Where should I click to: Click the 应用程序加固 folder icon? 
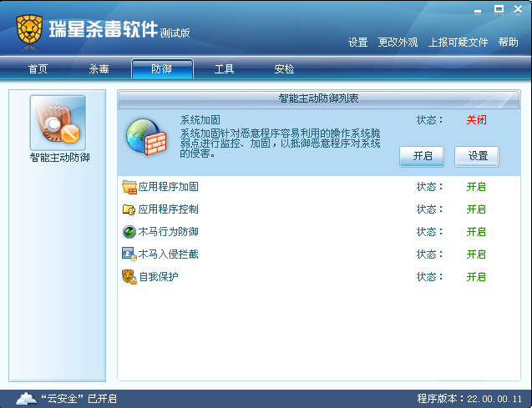(129, 187)
